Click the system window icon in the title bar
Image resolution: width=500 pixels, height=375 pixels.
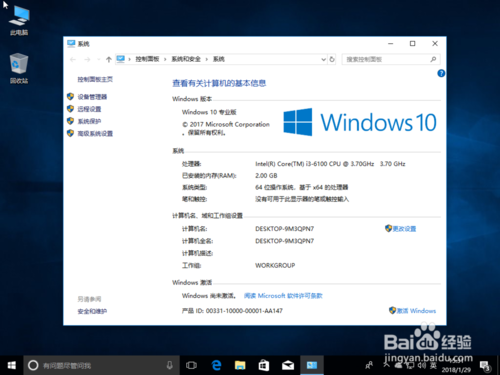pyautogui.click(x=71, y=44)
